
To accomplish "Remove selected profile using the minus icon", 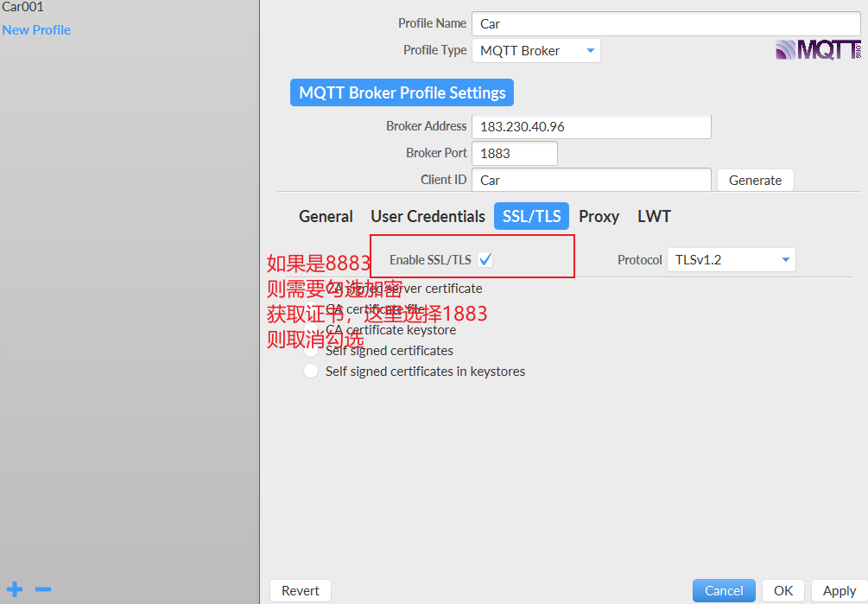I will point(42,588).
